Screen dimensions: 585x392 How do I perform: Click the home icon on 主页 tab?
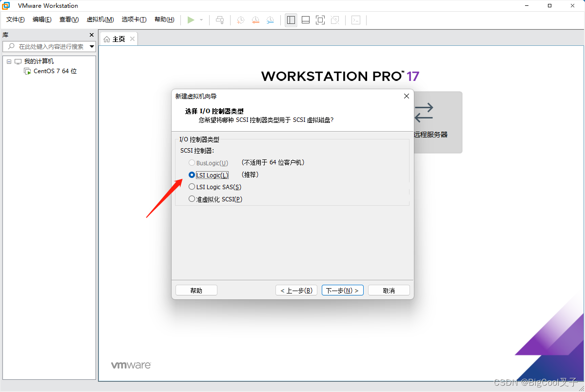(x=107, y=39)
